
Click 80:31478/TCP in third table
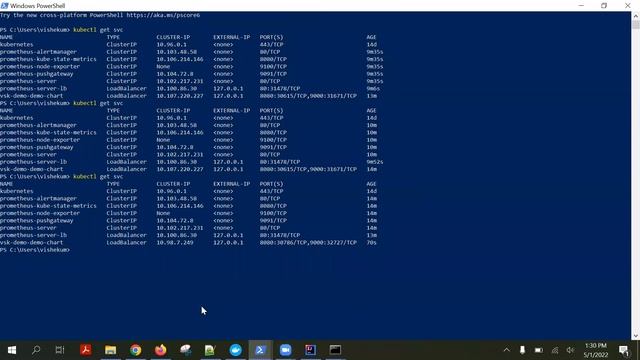pos(280,235)
